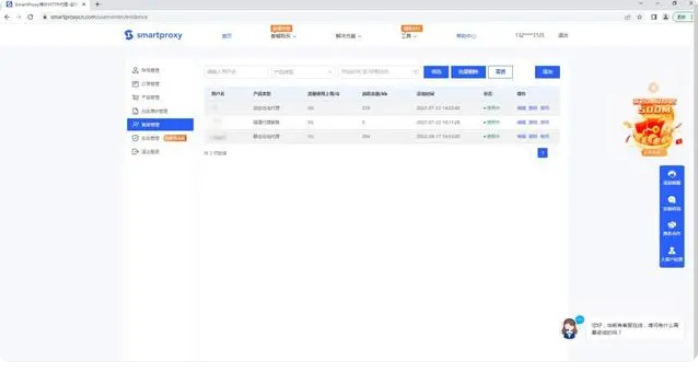Click the customer service avatar
This screenshot has height=376, width=698.
[x=569, y=328]
